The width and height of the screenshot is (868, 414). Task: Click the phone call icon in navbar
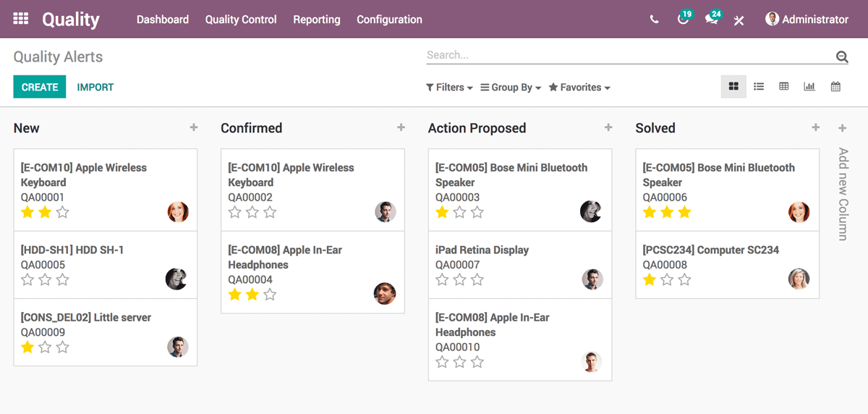[655, 20]
